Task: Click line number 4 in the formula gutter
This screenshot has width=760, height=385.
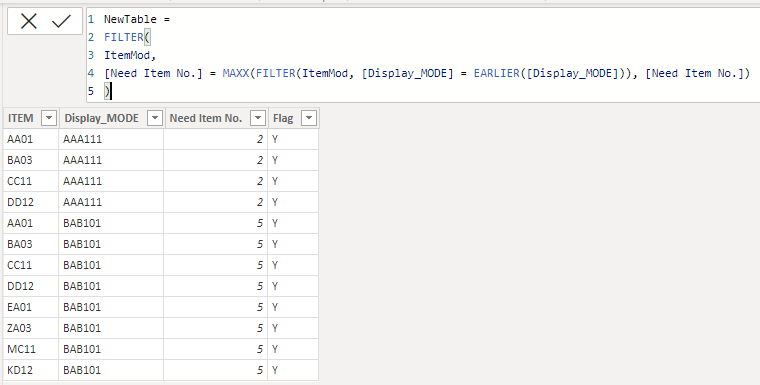Action: (91, 74)
